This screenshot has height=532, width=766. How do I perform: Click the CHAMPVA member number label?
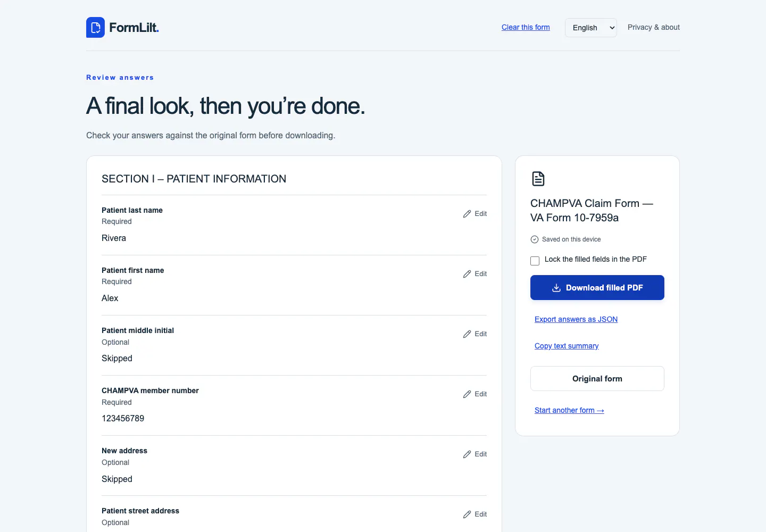pos(150,390)
